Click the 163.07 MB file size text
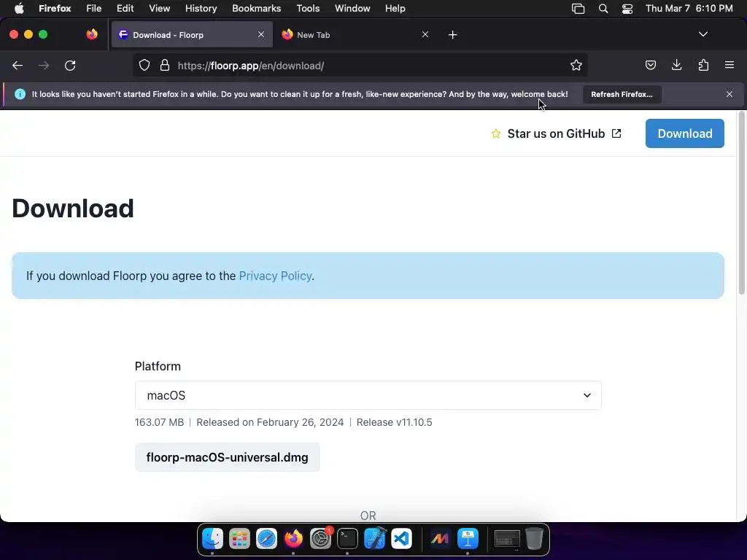This screenshot has height=560, width=747. coord(159,422)
